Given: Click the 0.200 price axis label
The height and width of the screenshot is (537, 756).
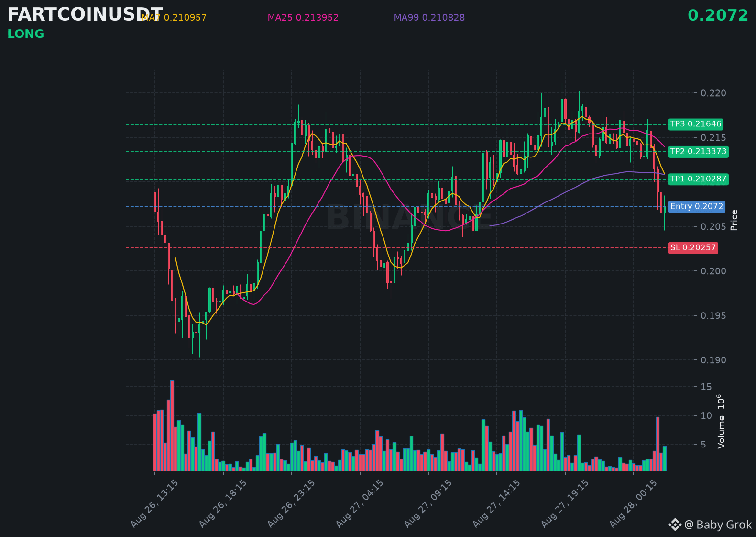Looking at the screenshot, I should [713, 271].
